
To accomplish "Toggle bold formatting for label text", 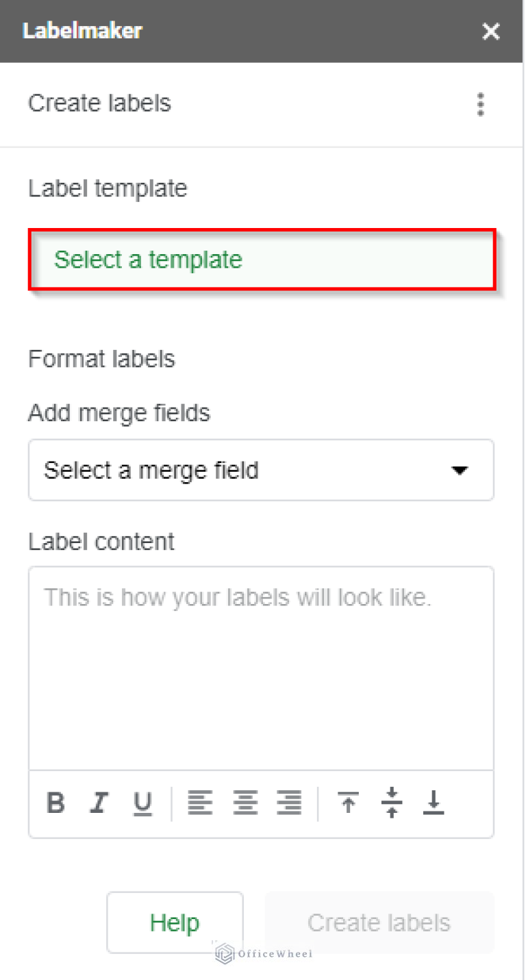I will [56, 803].
